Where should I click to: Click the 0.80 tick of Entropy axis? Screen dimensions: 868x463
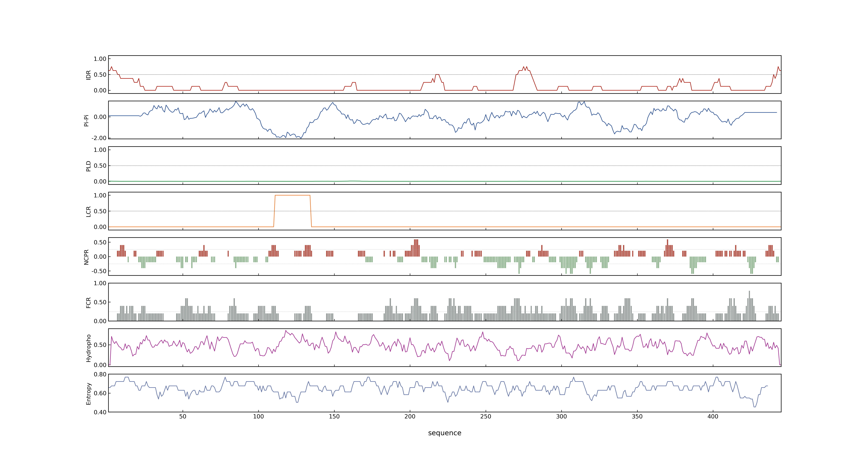(x=100, y=374)
